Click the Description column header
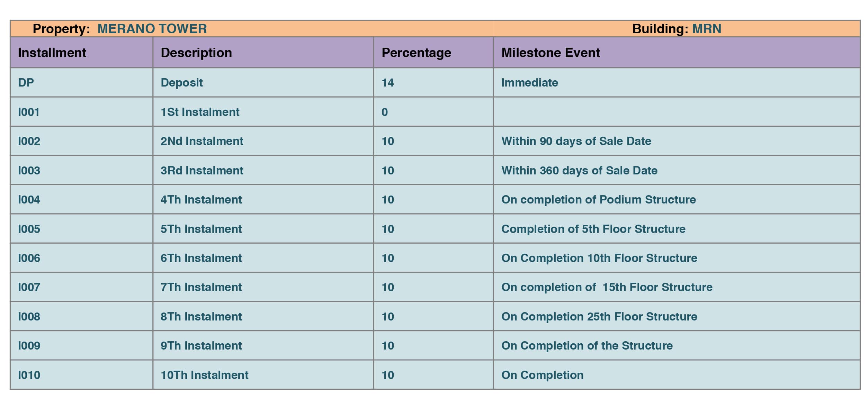This screenshot has width=868, height=407. [196, 53]
